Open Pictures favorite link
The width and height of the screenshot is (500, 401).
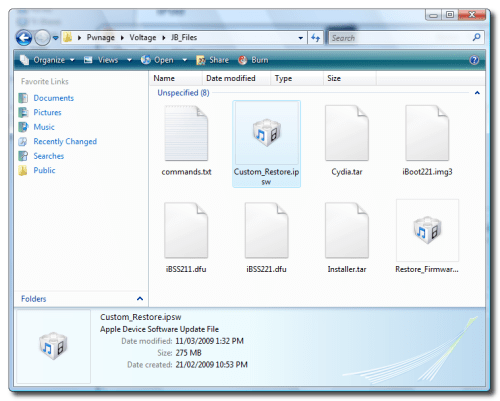click(47, 112)
